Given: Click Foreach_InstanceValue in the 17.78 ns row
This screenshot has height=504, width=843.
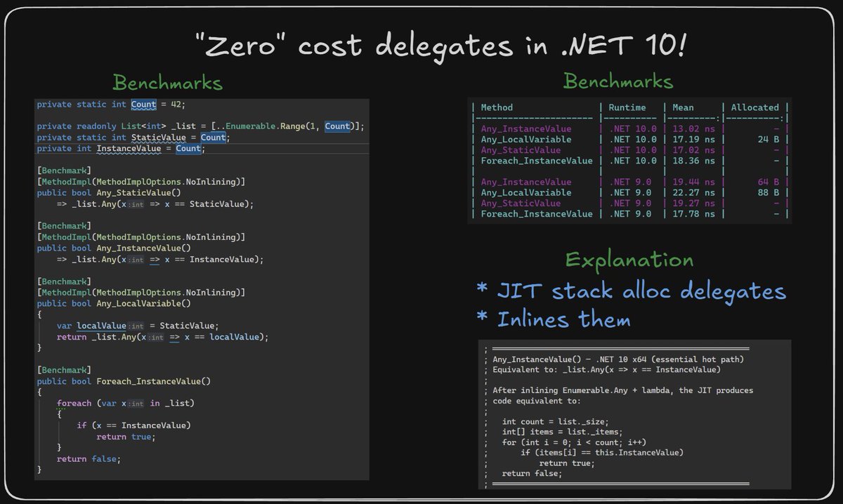Looking at the screenshot, I should coord(537,213).
